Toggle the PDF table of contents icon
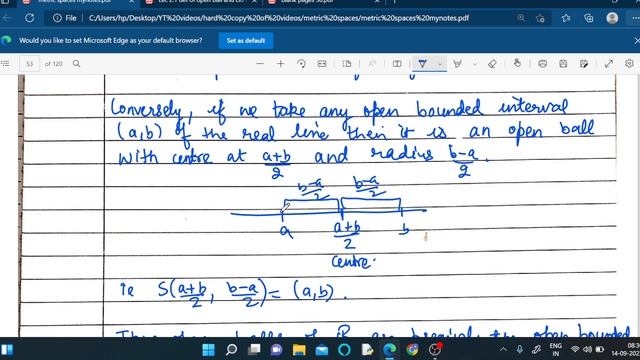The width and height of the screenshot is (640, 360). point(5,64)
